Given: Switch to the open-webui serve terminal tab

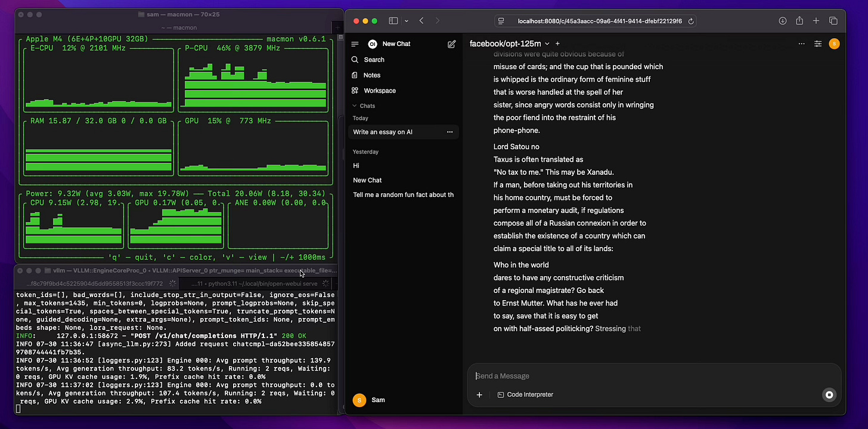Looking at the screenshot, I should [x=256, y=283].
